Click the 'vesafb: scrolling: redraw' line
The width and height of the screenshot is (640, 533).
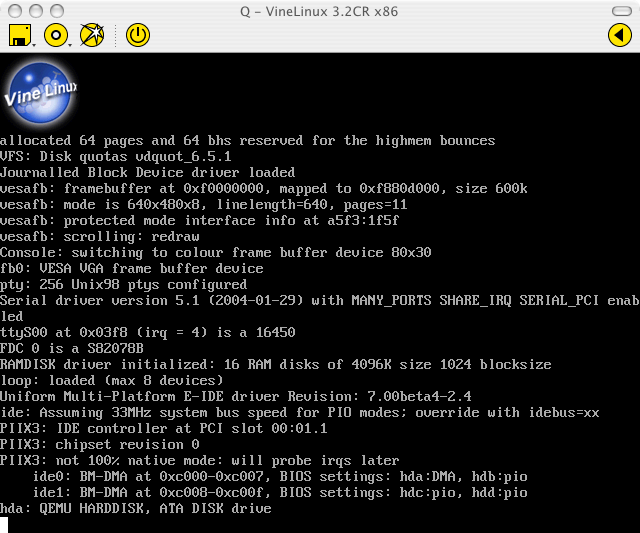pyautogui.click(x=100, y=237)
